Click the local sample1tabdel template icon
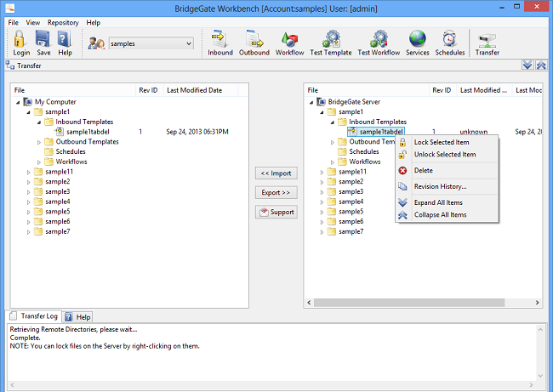Screen dimensions: 553x392 pos(59,132)
